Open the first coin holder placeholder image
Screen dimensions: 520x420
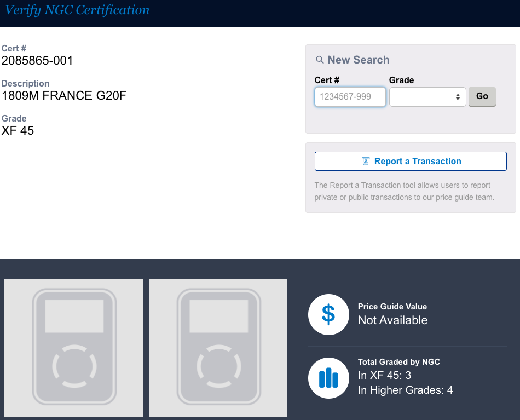point(74,348)
